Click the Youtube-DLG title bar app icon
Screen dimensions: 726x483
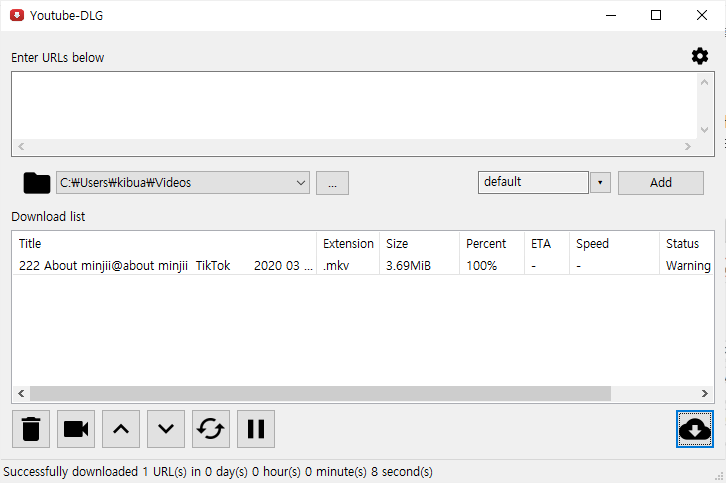pyautogui.click(x=17, y=15)
